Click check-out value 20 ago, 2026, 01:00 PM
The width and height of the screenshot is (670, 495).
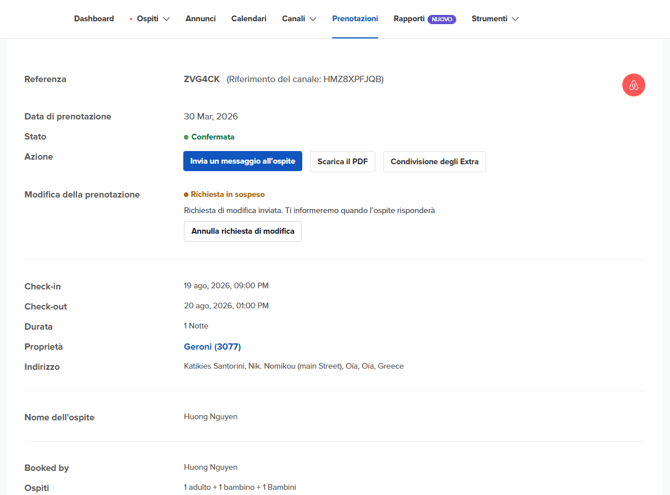coord(226,306)
